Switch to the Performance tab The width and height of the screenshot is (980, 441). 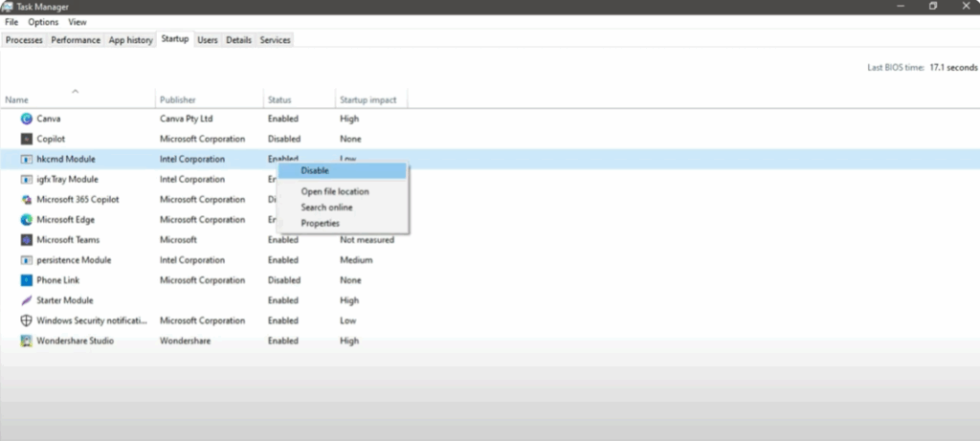pyautogui.click(x=76, y=40)
